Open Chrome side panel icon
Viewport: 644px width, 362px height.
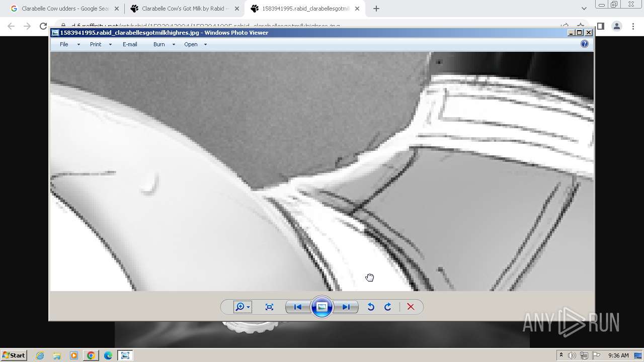(x=601, y=26)
